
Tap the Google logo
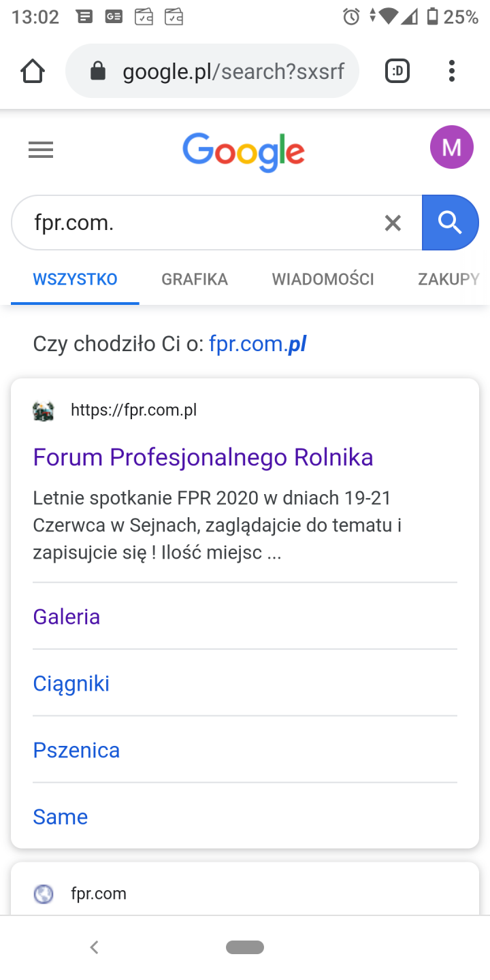point(244,151)
